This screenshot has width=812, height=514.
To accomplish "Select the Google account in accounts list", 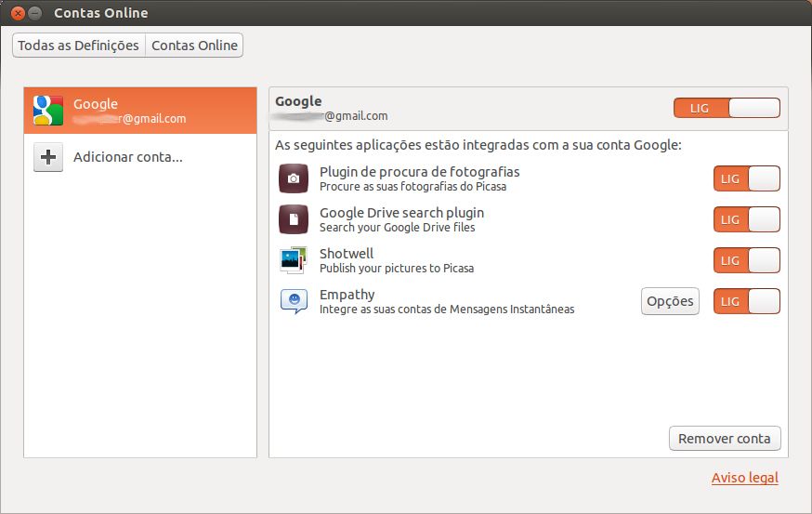I will [139, 111].
